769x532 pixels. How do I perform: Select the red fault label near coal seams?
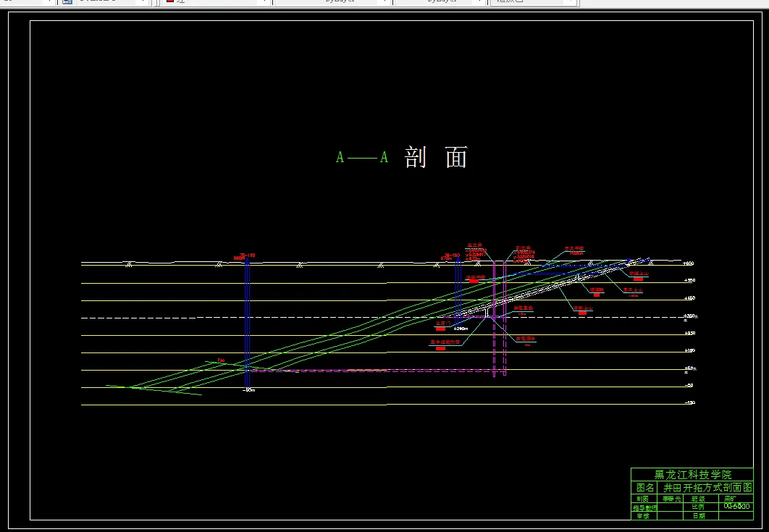[221, 361]
